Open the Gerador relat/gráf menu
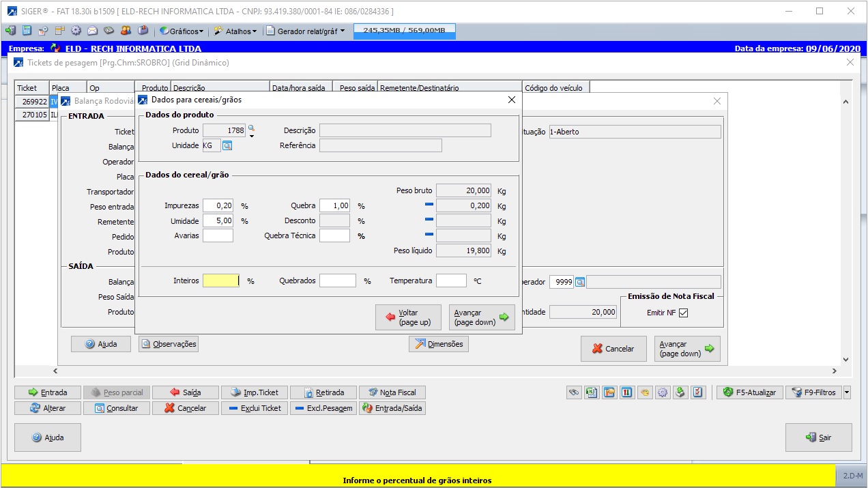The width and height of the screenshot is (868, 488). [305, 31]
